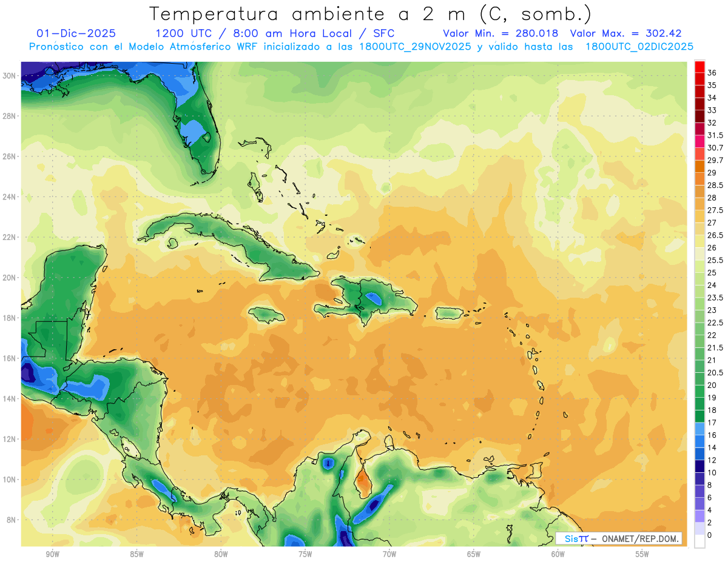Click the white bottom swatch below 0
This screenshot has width=728, height=562.
[x=699, y=541]
